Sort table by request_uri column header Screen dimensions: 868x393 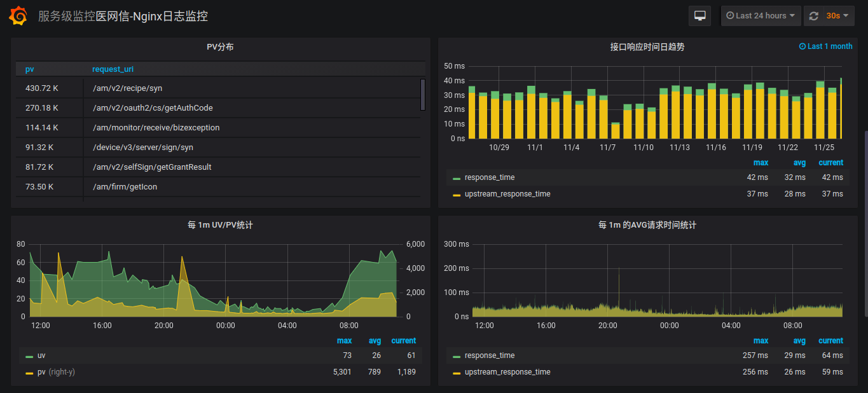point(113,69)
